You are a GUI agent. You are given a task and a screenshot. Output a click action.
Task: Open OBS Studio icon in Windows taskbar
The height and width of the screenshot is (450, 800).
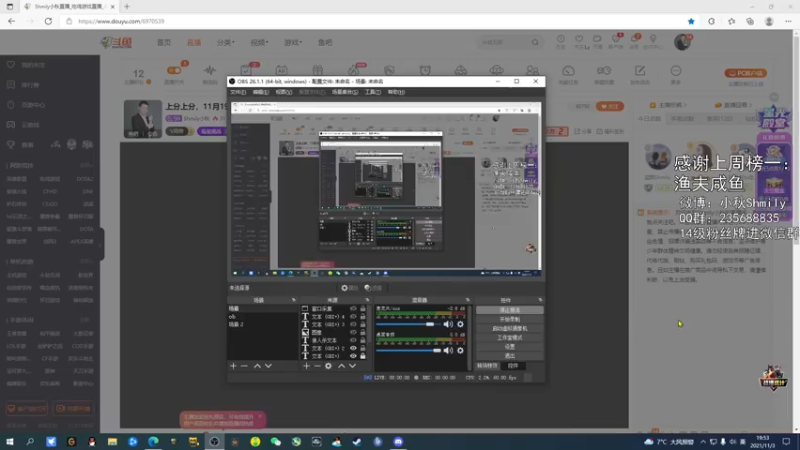pyautogui.click(x=214, y=441)
